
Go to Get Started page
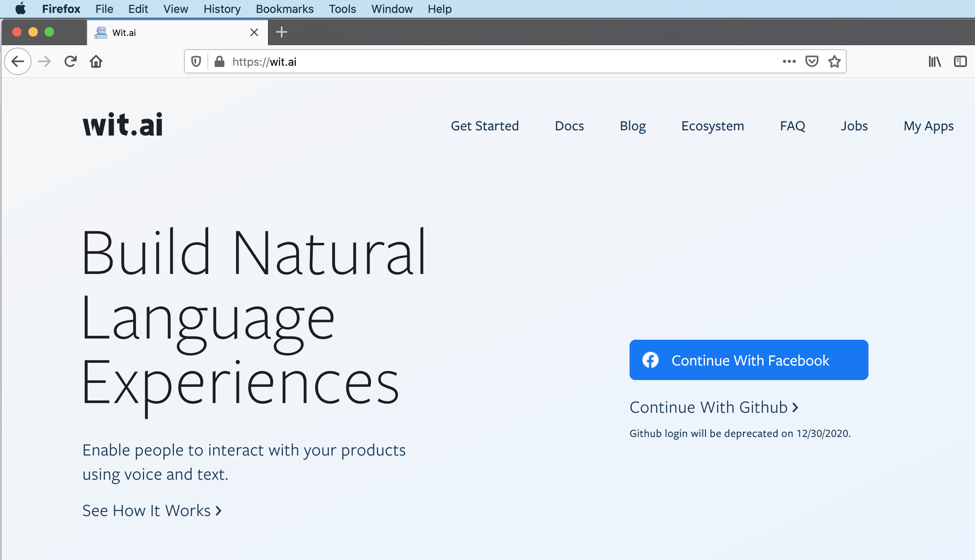click(485, 126)
